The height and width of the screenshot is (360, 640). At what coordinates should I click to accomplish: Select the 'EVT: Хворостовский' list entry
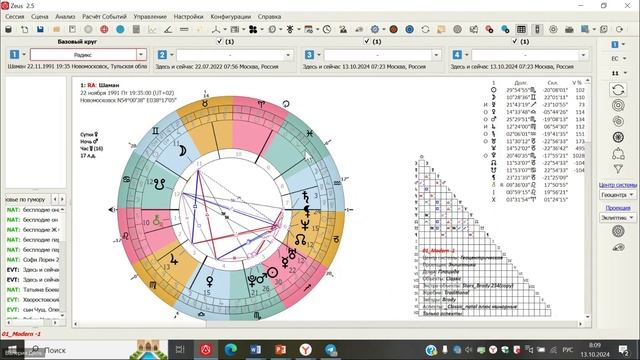pyautogui.click(x=33, y=300)
